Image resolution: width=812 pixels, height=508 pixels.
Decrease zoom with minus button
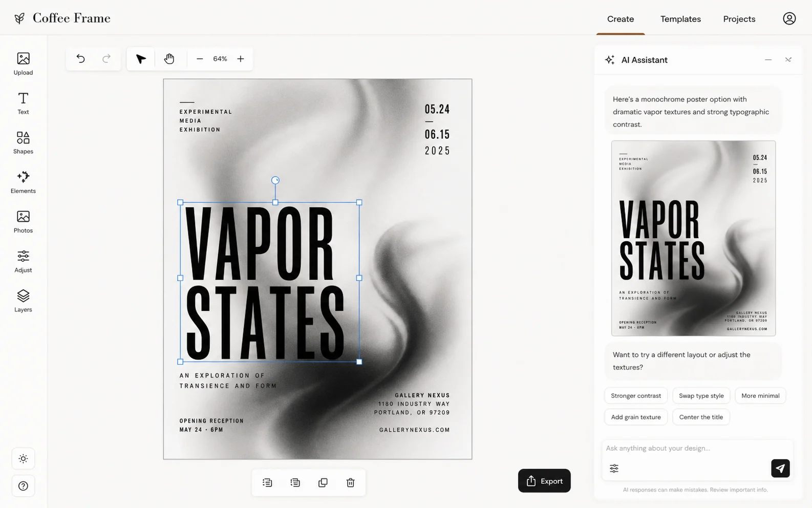[200, 58]
